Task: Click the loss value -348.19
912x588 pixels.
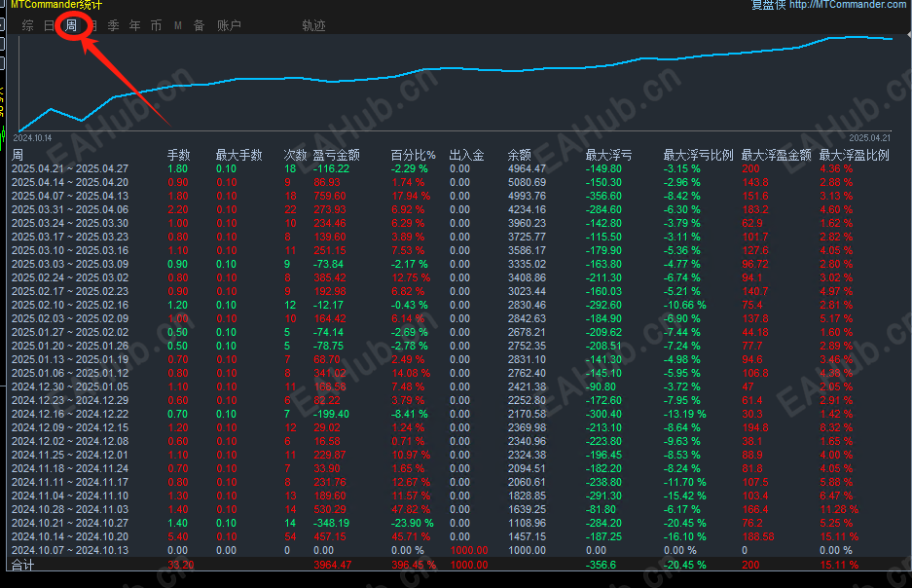Action: (332, 523)
